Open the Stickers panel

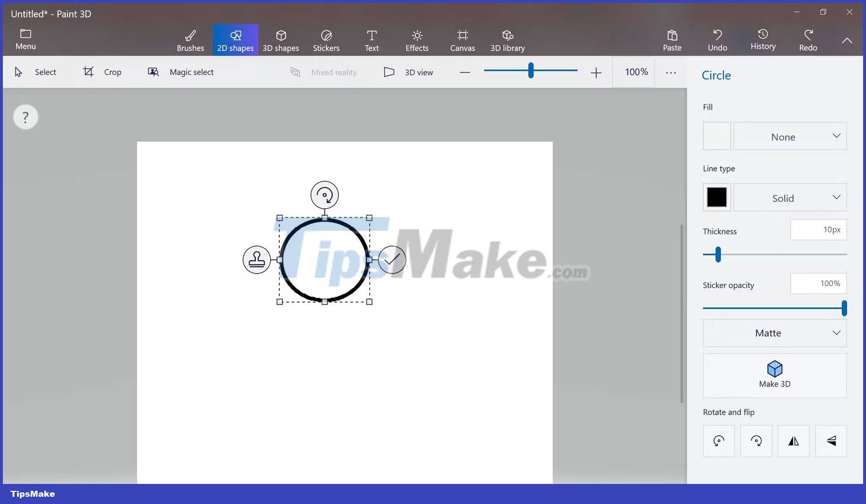pyautogui.click(x=326, y=40)
